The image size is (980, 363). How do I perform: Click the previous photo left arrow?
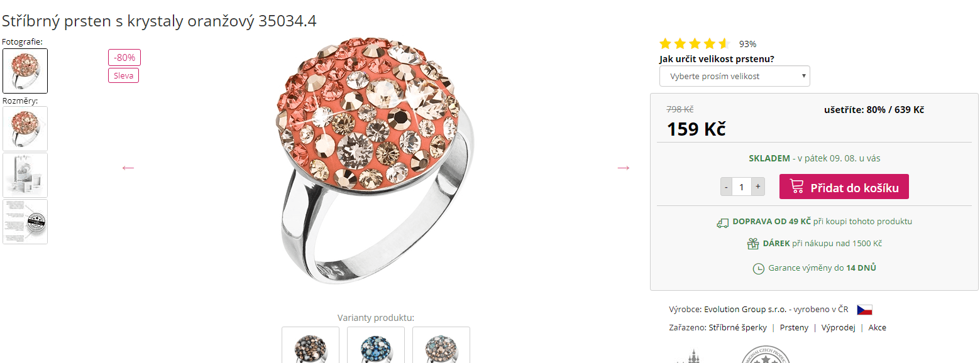tap(128, 168)
